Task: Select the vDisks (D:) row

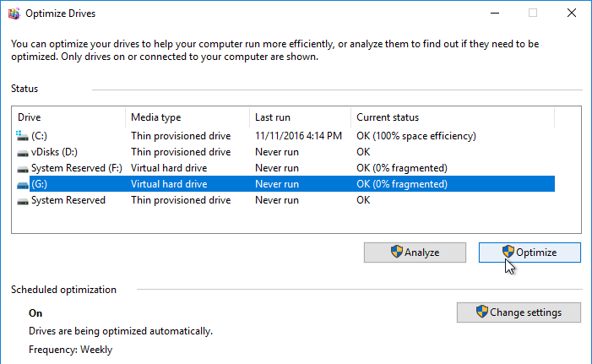Action: pyautogui.click(x=285, y=152)
